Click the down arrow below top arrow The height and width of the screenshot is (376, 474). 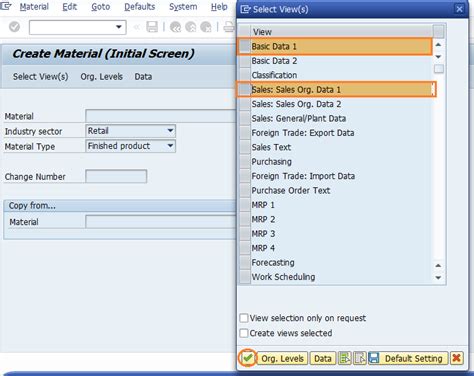439,56
